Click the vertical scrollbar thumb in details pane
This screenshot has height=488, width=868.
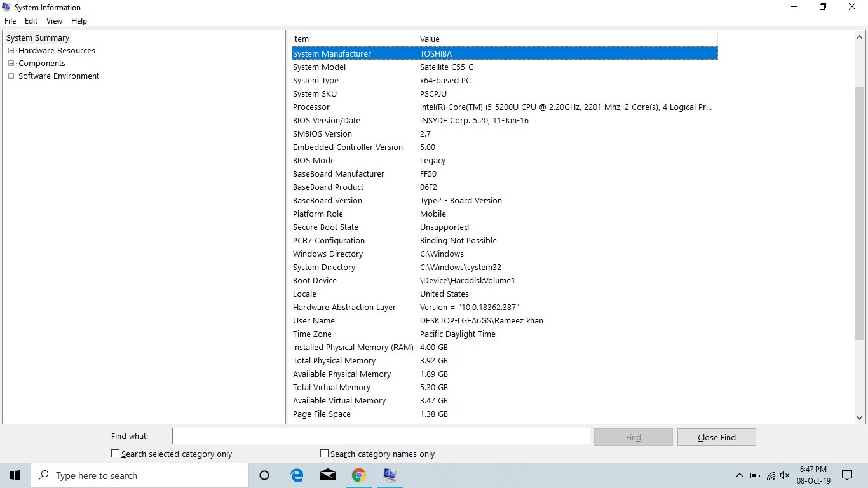tap(860, 213)
